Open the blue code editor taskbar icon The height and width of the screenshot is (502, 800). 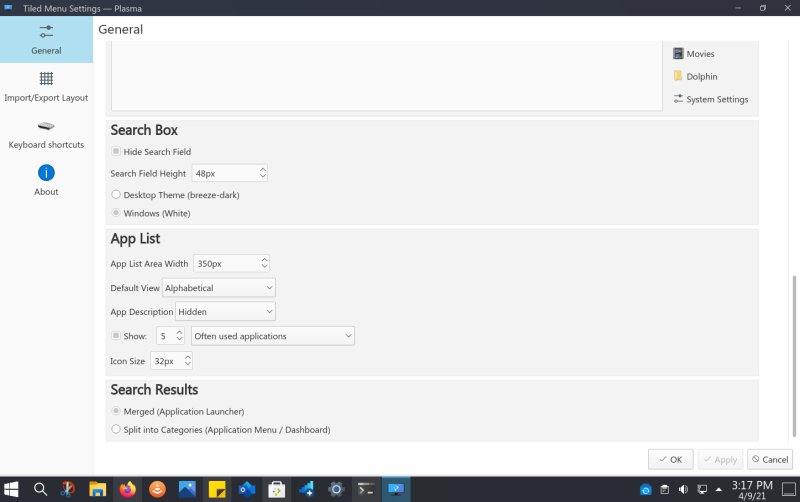pyautogui.click(x=307, y=489)
